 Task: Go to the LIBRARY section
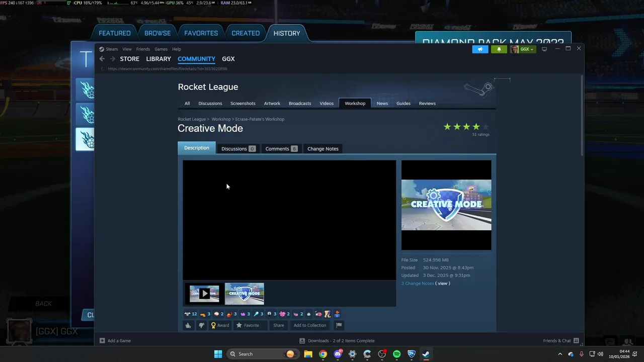(x=158, y=59)
